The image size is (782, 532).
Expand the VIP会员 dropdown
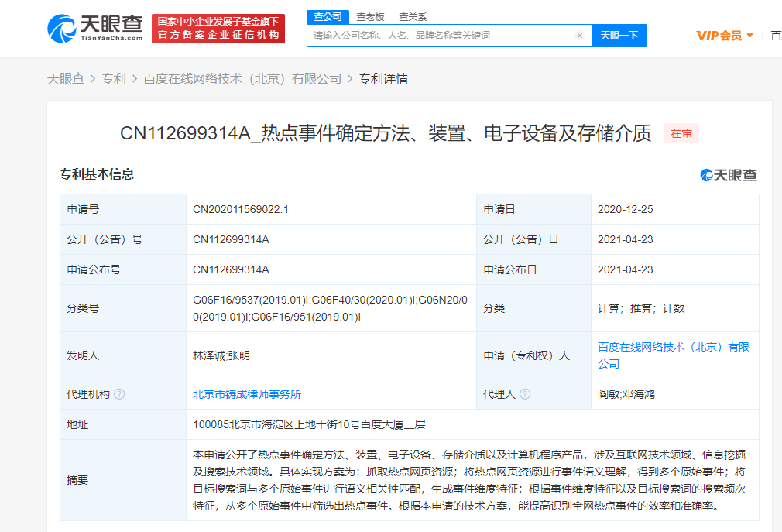(x=724, y=36)
